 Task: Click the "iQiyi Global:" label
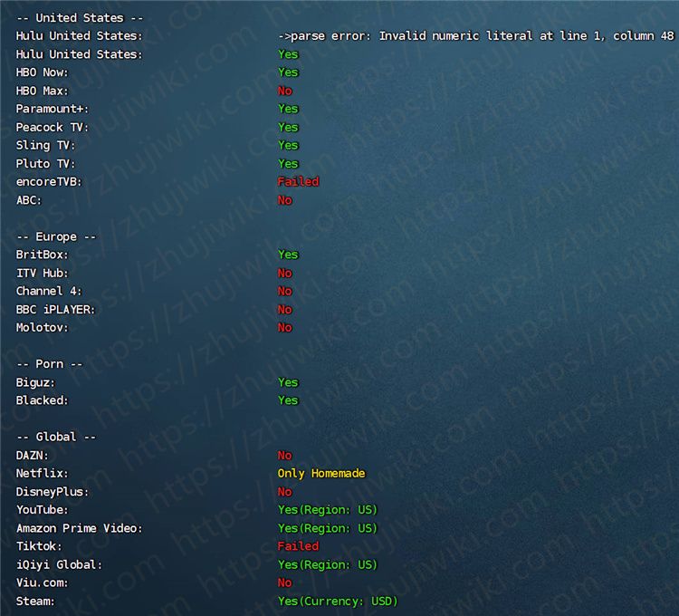tap(60, 565)
